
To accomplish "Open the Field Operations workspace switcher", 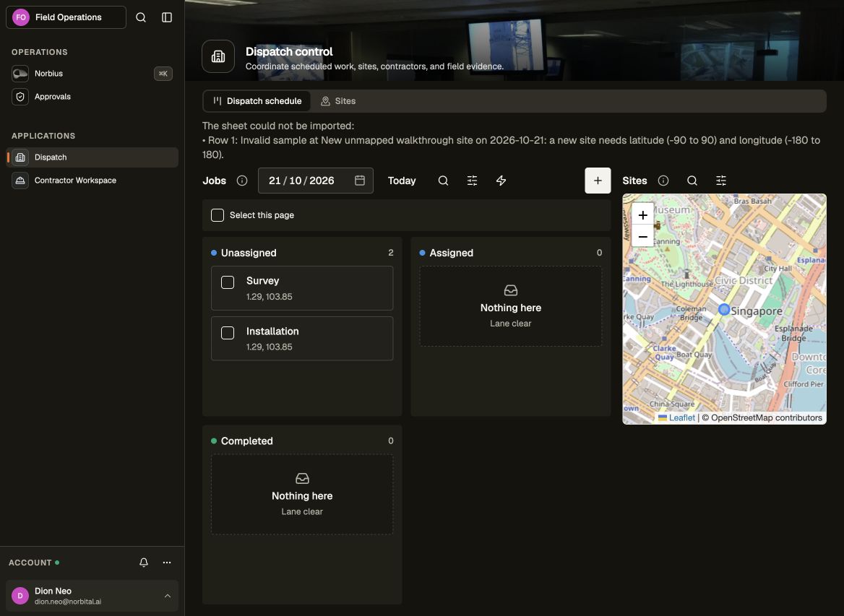I will tap(66, 17).
